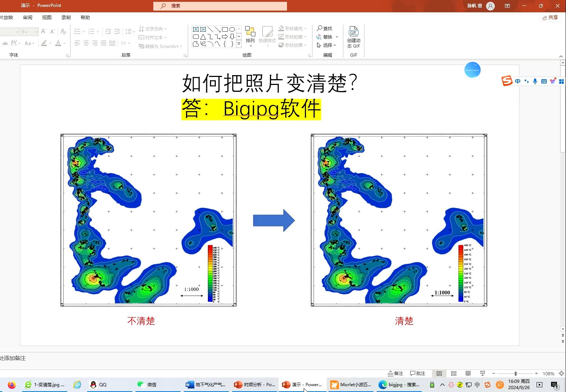Apply the font color A swatch
The width and height of the screenshot is (566, 392).
(x=58, y=43)
